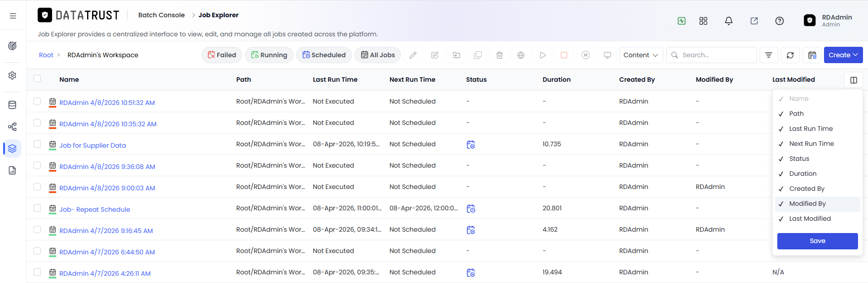Check the RDAdmin 4/8/2026 9:00:03 AM row checkbox
This screenshot has height=283, width=868.
coord(37,187)
